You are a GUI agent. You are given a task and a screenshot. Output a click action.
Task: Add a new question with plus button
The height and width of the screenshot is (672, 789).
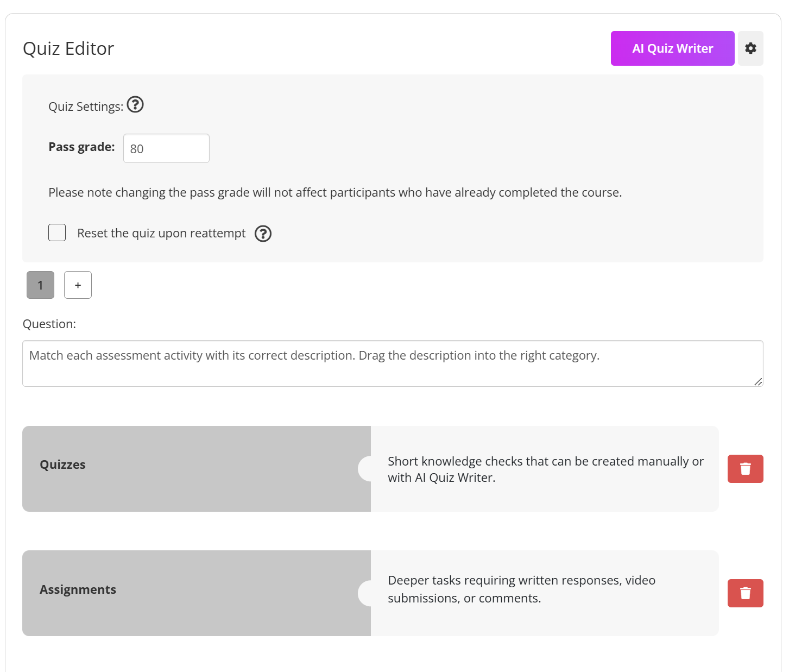(x=78, y=285)
